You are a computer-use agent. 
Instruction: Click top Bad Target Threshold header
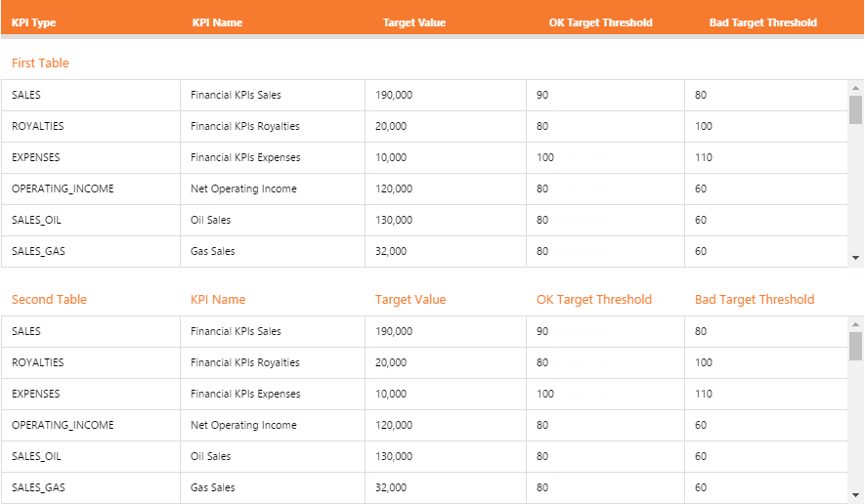point(762,22)
